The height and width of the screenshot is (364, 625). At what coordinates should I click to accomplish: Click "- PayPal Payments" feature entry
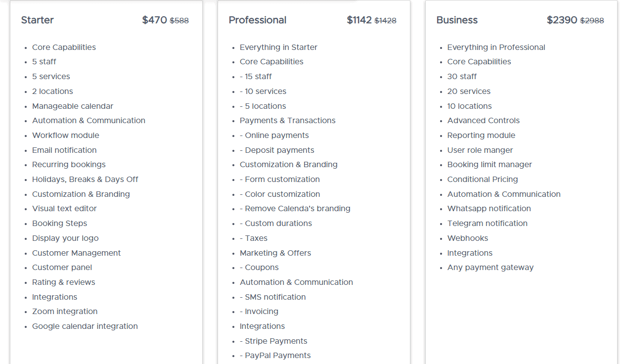point(275,356)
